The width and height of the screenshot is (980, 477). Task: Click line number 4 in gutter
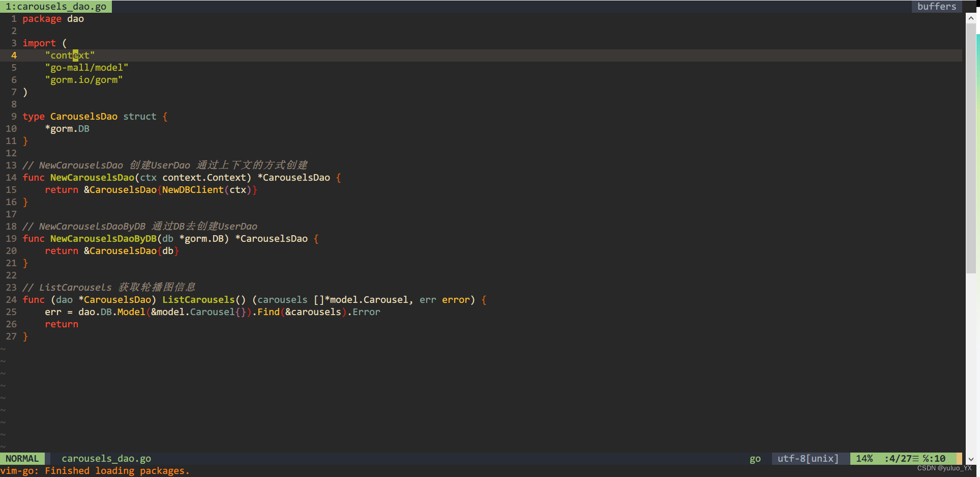[x=14, y=55]
